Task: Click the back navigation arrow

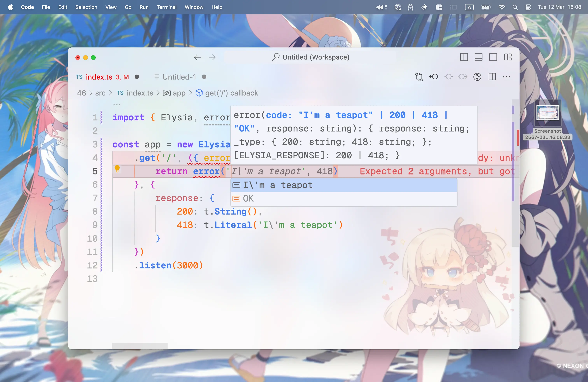Action: click(197, 57)
